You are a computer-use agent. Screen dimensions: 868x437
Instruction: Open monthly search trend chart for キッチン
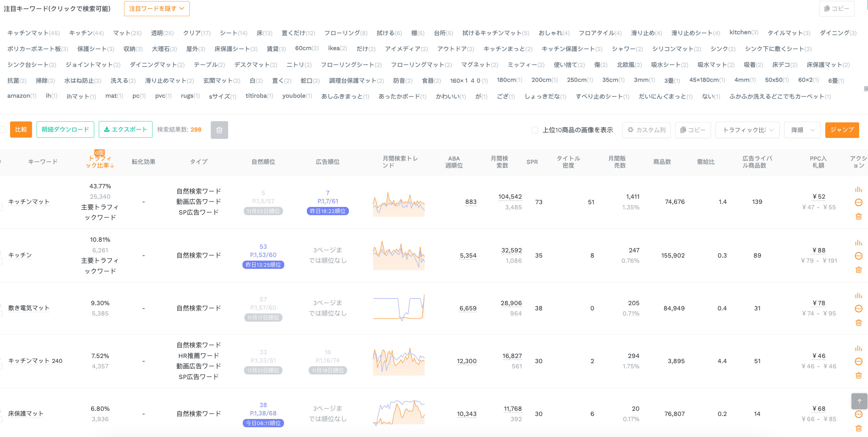click(399, 255)
